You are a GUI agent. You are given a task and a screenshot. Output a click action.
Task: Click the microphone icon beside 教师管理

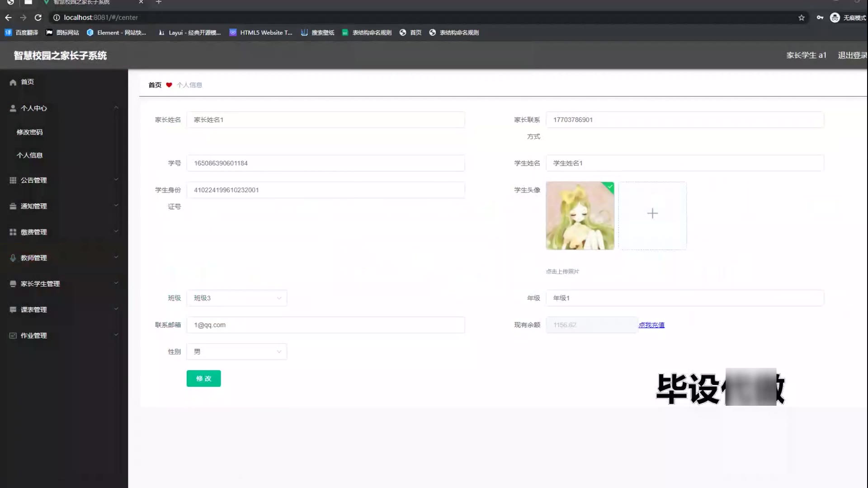pos(13,258)
